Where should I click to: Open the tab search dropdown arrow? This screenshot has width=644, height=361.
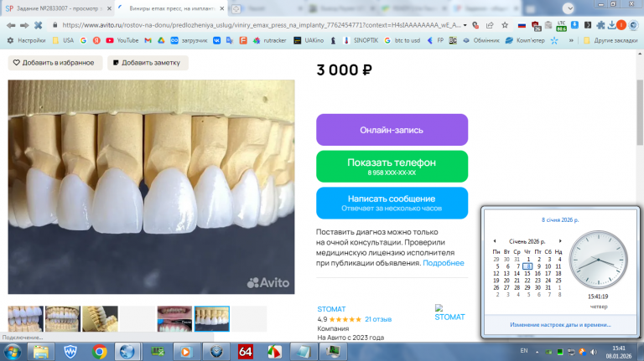pos(568,8)
